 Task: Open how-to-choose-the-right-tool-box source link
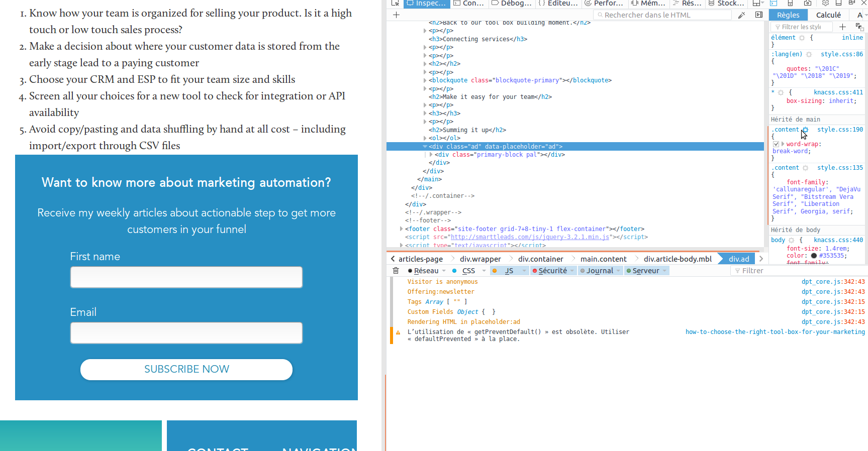[775, 332]
